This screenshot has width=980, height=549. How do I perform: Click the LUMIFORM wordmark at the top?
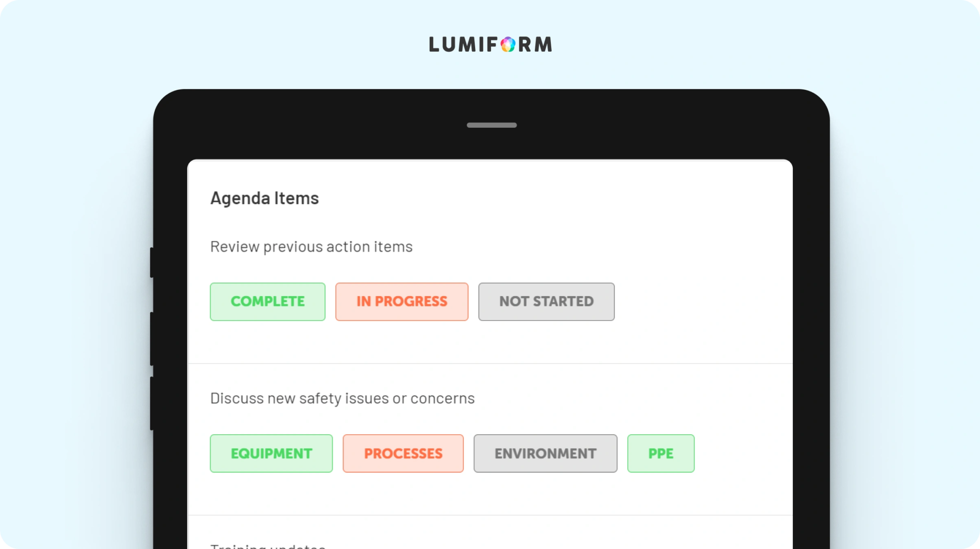click(x=490, y=44)
